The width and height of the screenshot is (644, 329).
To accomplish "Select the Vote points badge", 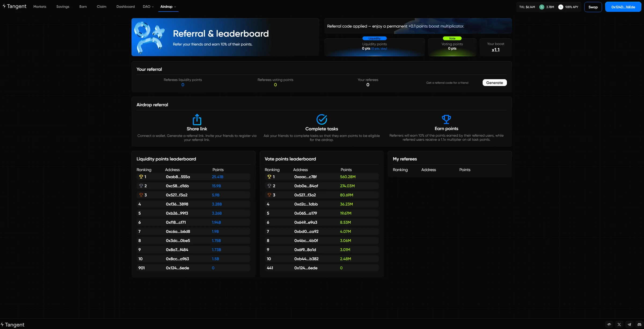I will [452, 38].
